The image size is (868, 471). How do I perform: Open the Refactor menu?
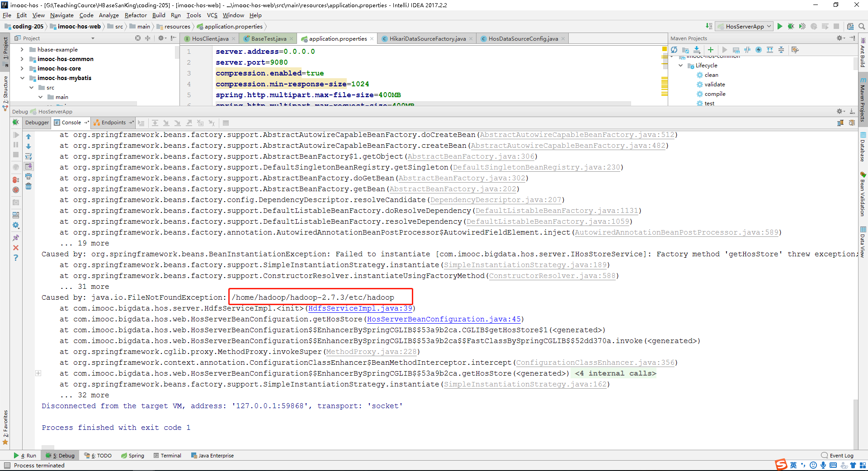click(x=136, y=15)
